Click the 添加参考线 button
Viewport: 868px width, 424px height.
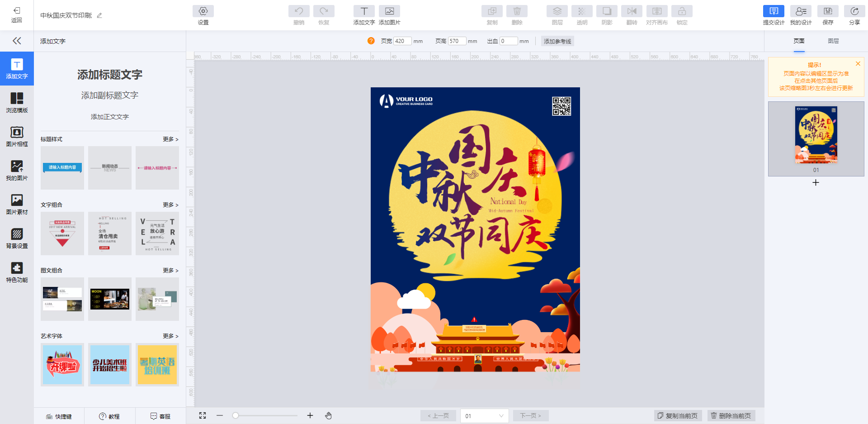coord(557,41)
